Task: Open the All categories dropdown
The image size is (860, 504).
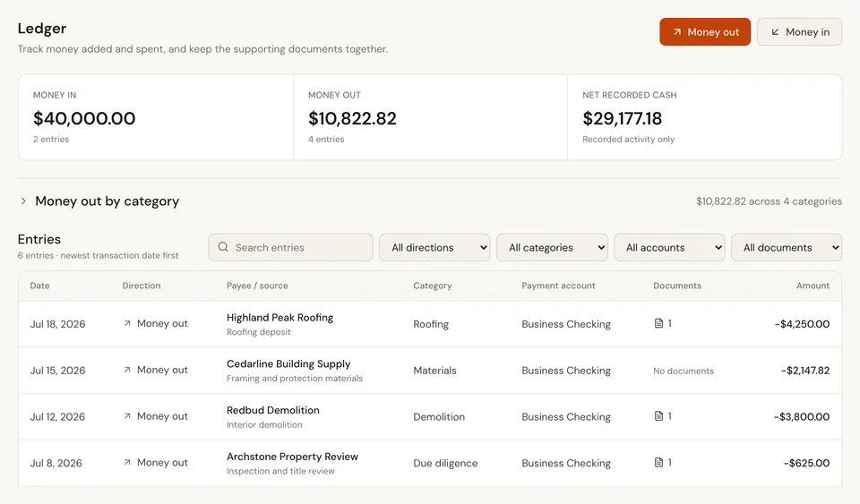Action: coord(552,248)
